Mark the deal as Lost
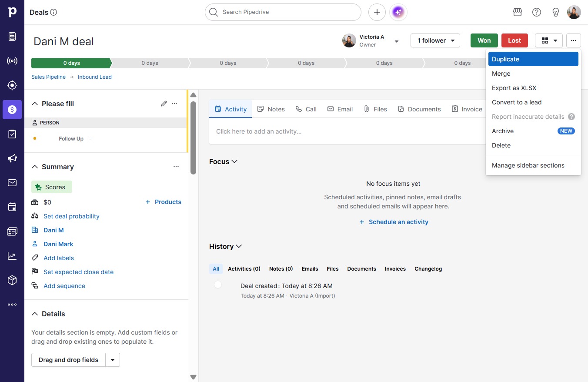The height and width of the screenshot is (382, 588). (514, 40)
